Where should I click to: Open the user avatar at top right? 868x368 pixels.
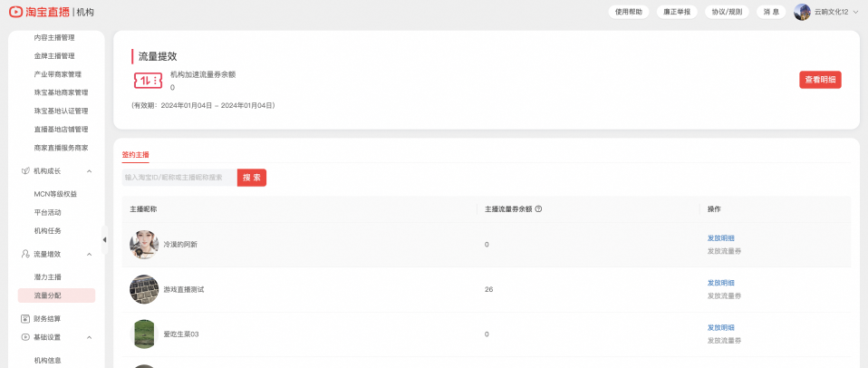pyautogui.click(x=802, y=12)
